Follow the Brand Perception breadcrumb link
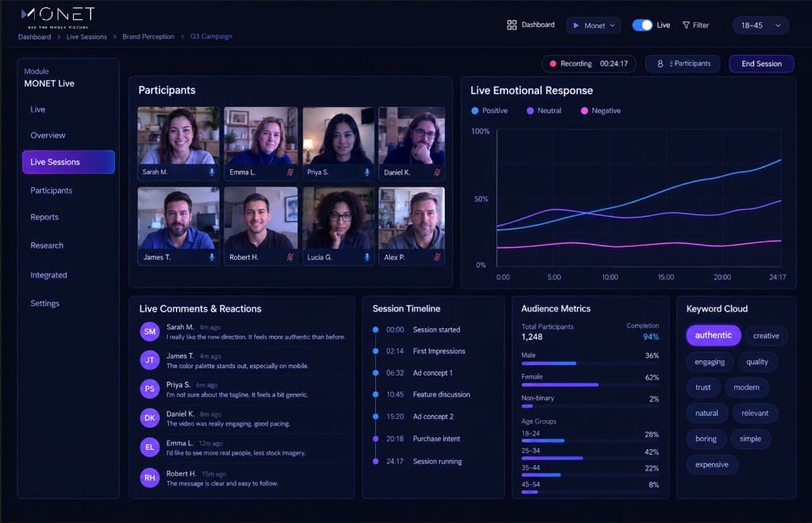Image resolution: width=812 pixels, height=523 pixels. [148, 37]
